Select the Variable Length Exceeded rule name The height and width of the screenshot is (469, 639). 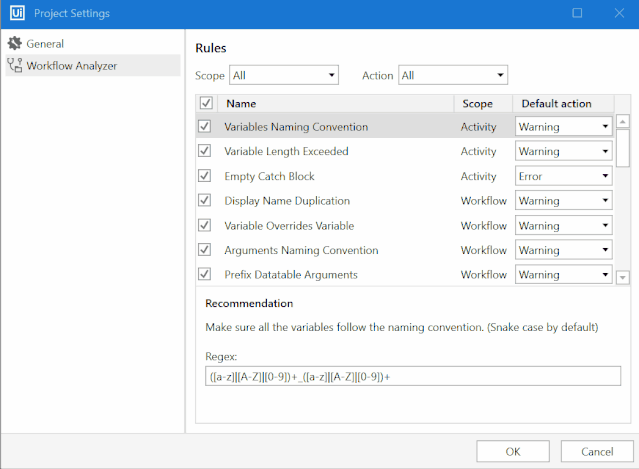pyautogui.click(x=286, y=151)
